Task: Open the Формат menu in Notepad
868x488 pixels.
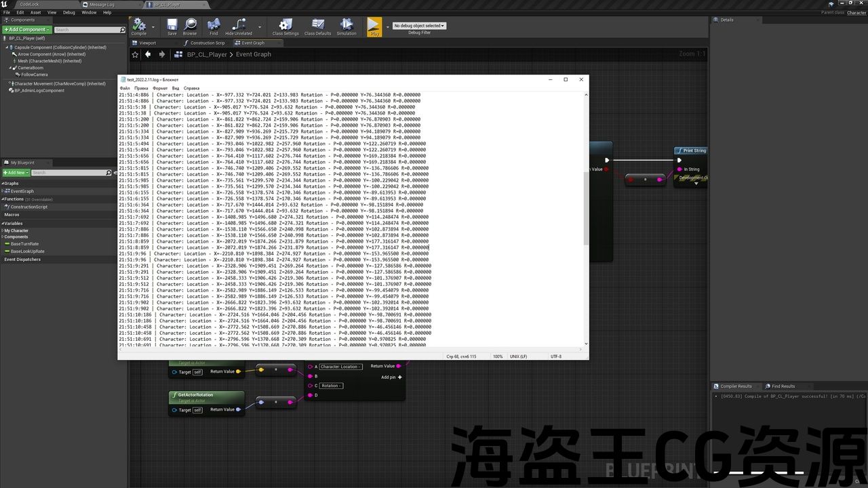Action: click(160, 88)
